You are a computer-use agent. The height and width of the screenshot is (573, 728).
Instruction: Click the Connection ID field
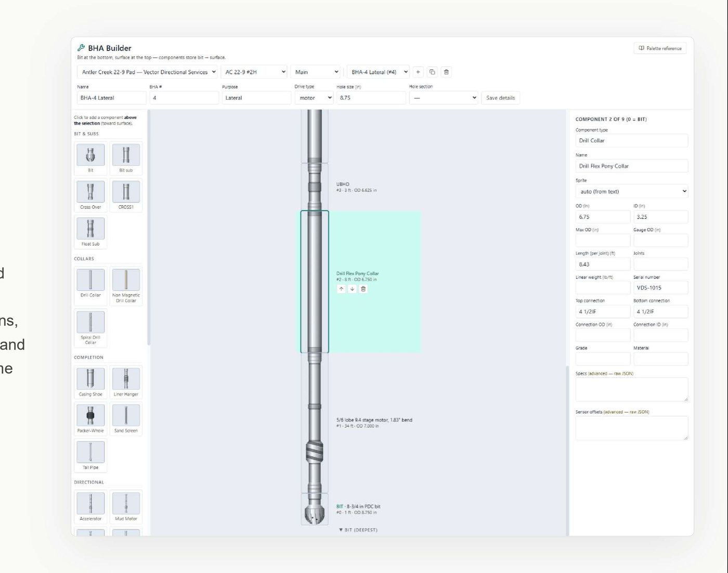[660, 335]
